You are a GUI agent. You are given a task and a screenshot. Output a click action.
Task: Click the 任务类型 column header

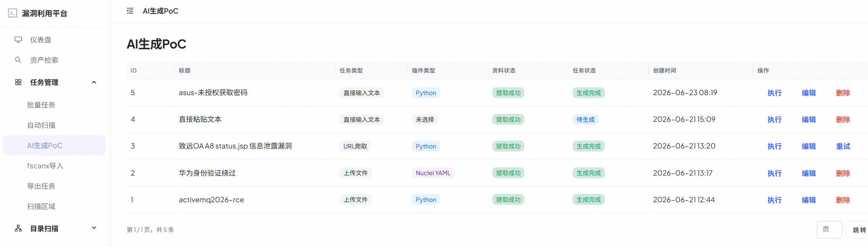coord(351,71)
